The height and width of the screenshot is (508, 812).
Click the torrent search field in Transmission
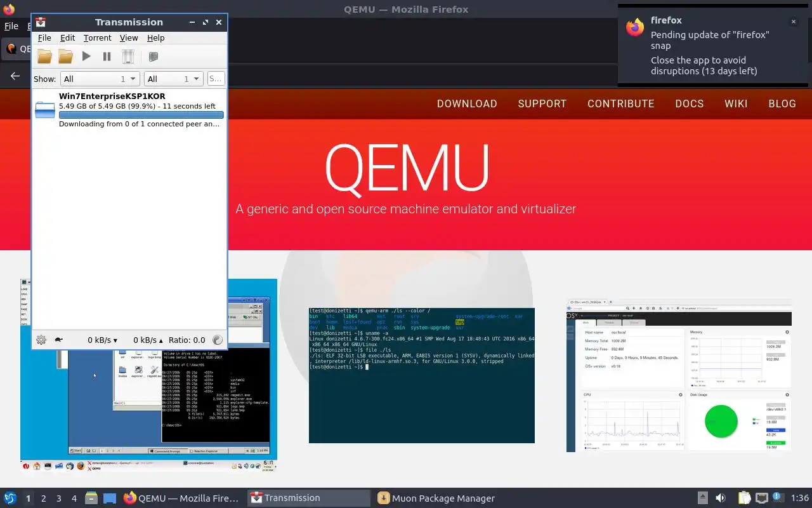point(216,79)
